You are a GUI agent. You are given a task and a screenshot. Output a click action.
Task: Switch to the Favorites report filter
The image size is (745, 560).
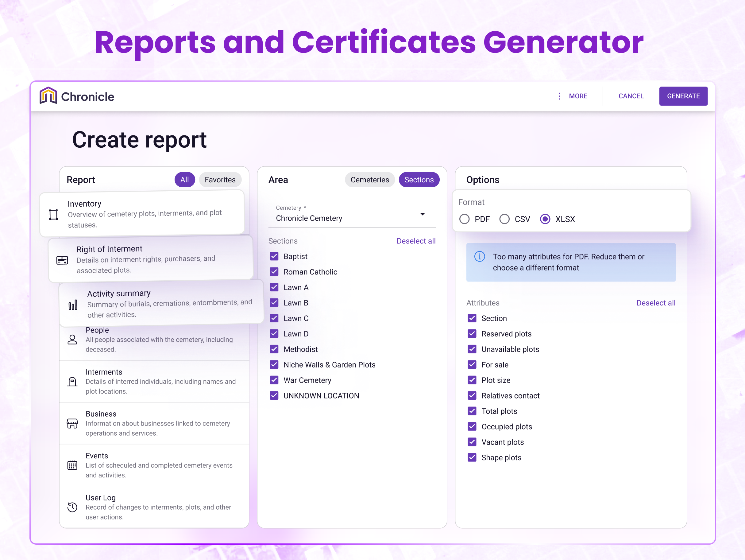point(220,180)
